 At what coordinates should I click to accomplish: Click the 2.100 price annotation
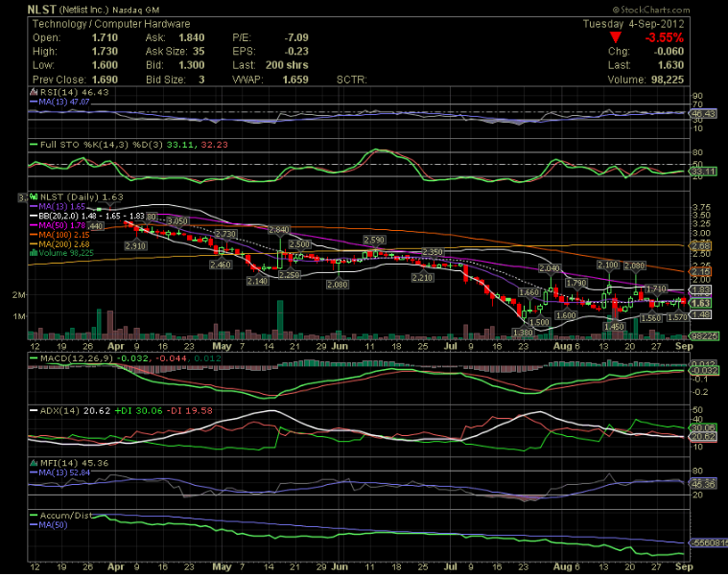click(608, 265)
